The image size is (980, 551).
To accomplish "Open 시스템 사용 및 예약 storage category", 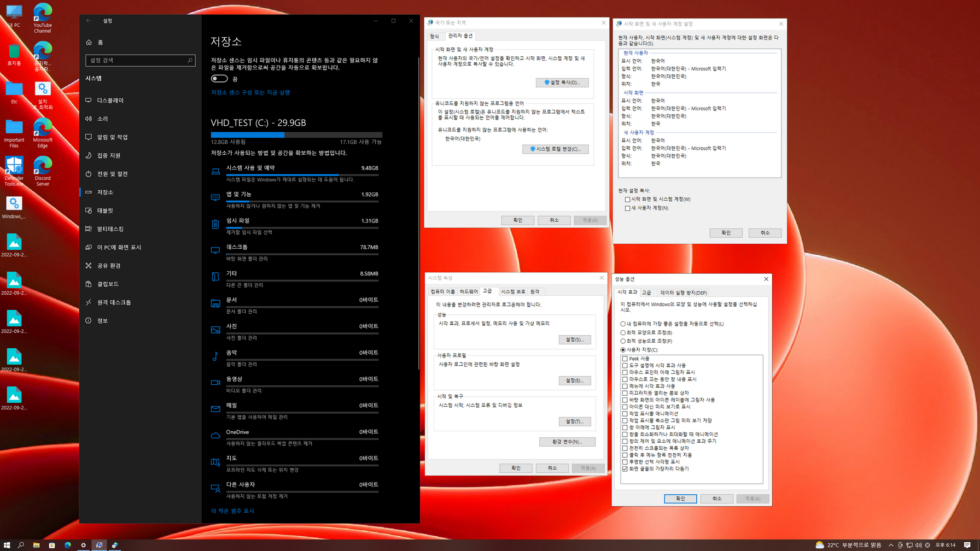I will (x=295, y=173).
